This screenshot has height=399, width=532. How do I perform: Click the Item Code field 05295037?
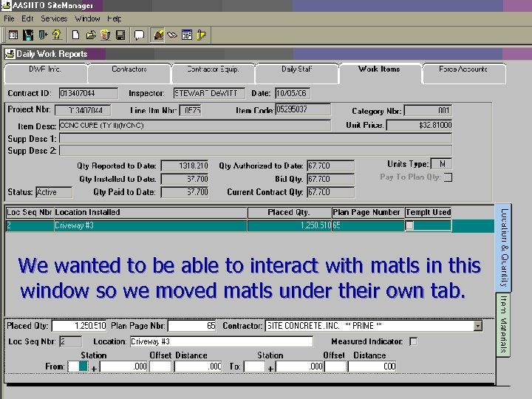tap(303, 109)
